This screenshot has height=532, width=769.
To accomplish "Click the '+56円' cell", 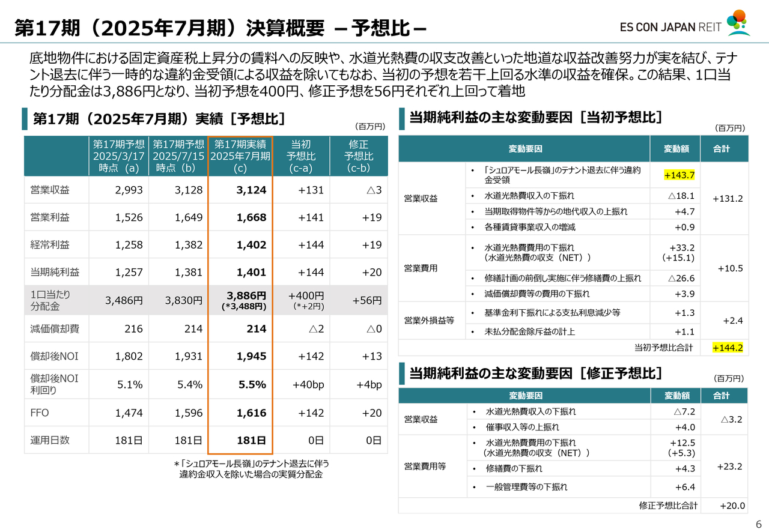I will point(366,300).
